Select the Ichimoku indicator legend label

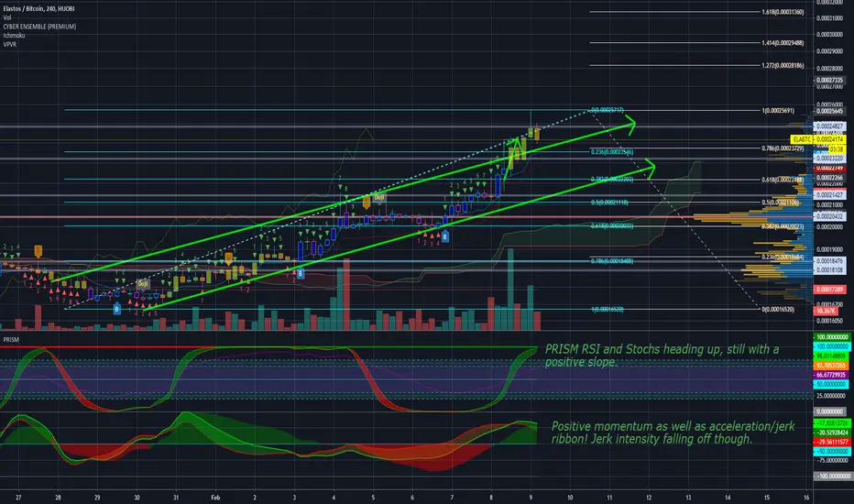14,36
